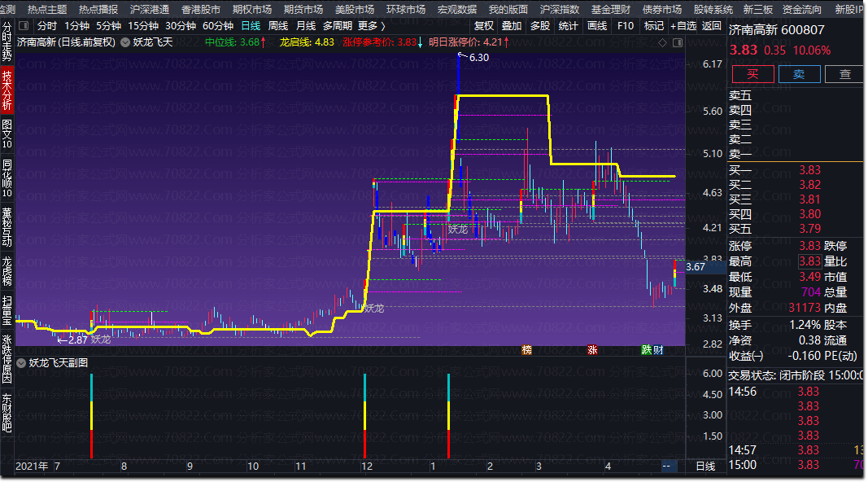868x482 pixels.
Task: Click the 复权 toolbar button
Action: [x=484, y=26]
